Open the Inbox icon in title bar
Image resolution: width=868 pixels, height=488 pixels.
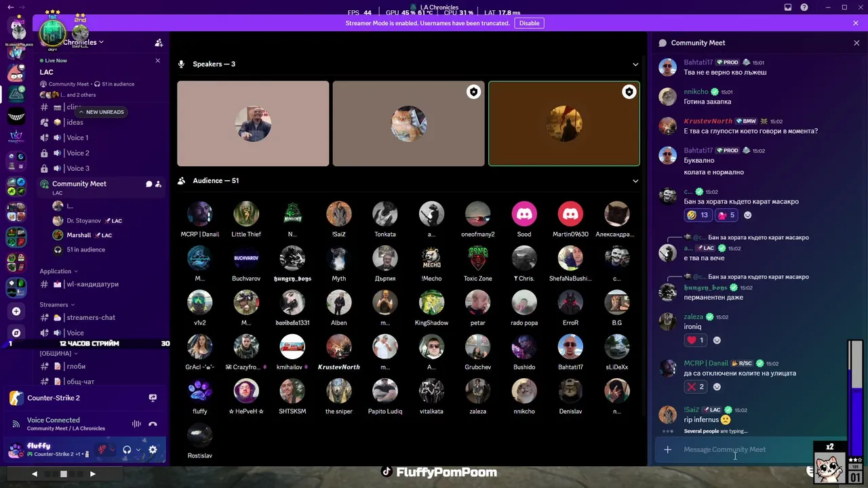[788, 7]
